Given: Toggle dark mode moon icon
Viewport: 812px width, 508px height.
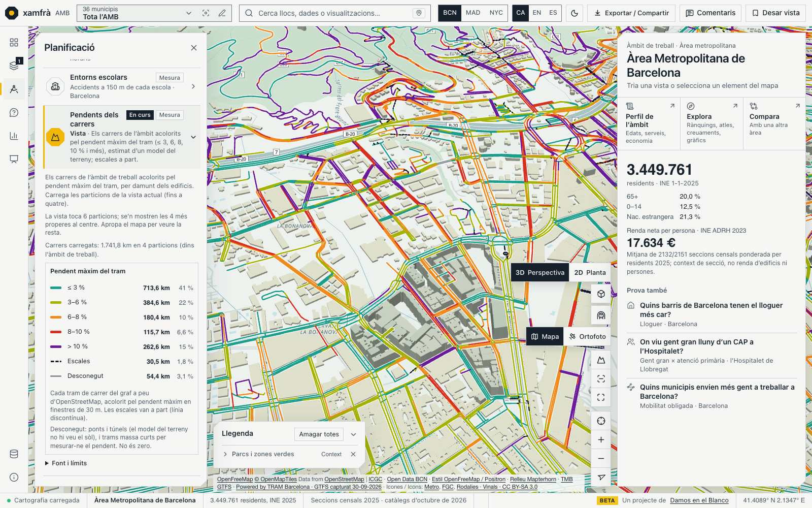Looking at the screenshot, I should [574, 13].
